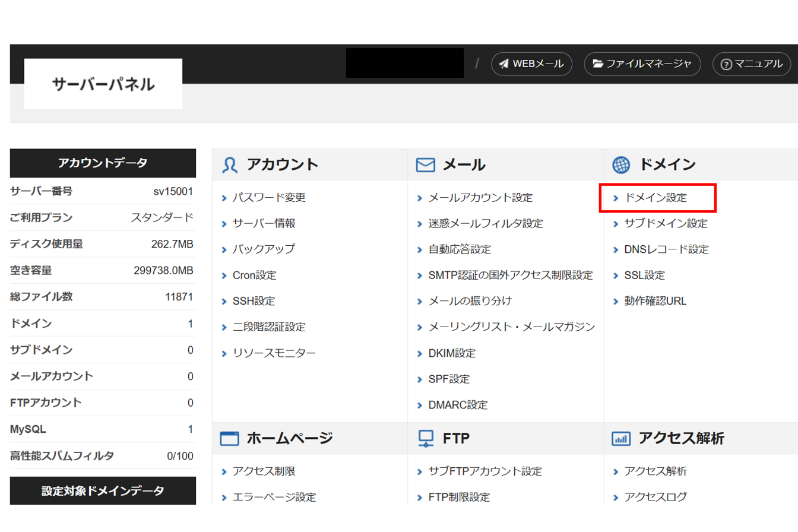Go to 二段階認証設定
The height and width of the screenshot is (532, 798).
269,327
